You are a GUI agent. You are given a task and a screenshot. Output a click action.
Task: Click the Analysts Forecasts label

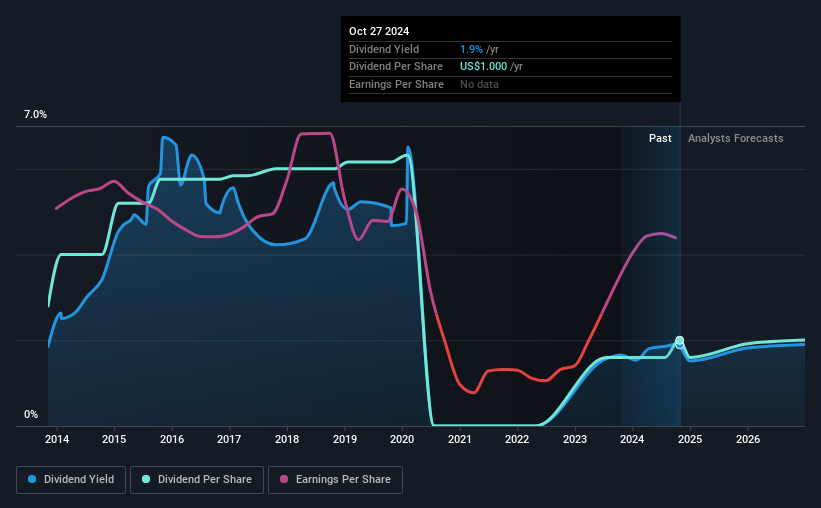(735, 138)
